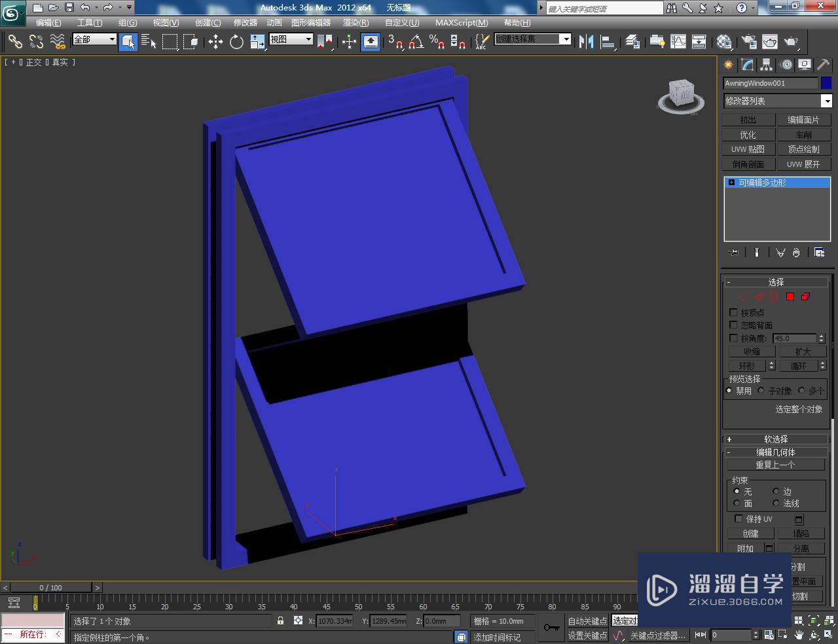Click the UVW 贴图 button

point(748,150)
